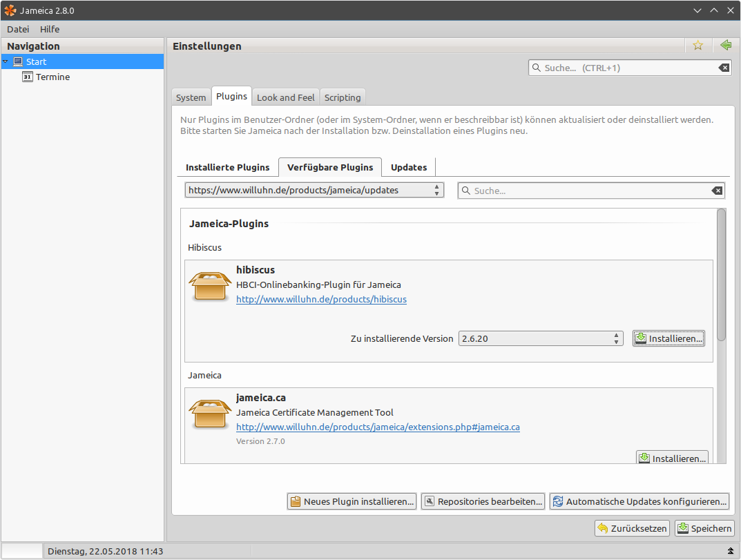This screenshot has width=741, height=560.
Task: Select Termine in navigation tree
Action: [x=53, y=77]
